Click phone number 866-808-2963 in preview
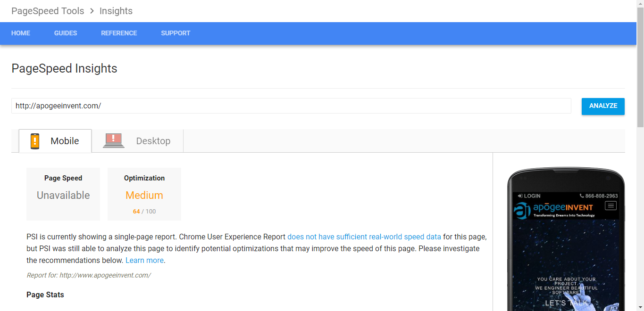This screenshot has width=644, height=311. [599, 196]
